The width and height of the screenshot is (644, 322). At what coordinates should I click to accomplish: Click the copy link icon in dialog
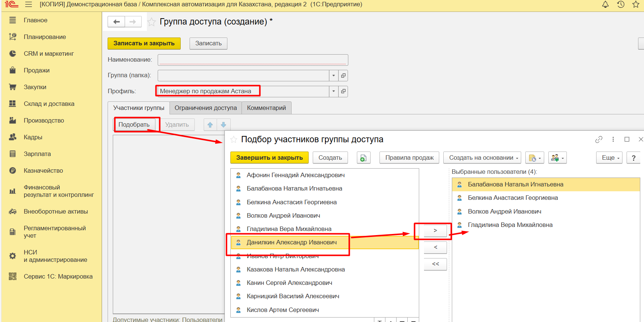599,139
